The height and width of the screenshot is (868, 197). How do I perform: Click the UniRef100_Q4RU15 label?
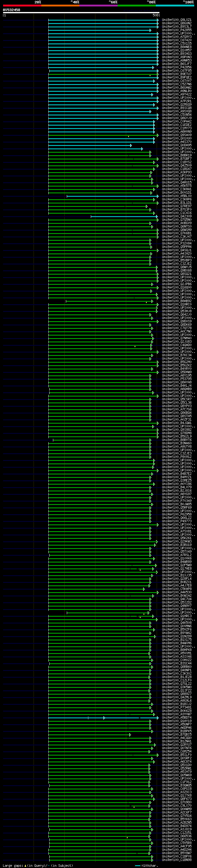click(176, 183)
